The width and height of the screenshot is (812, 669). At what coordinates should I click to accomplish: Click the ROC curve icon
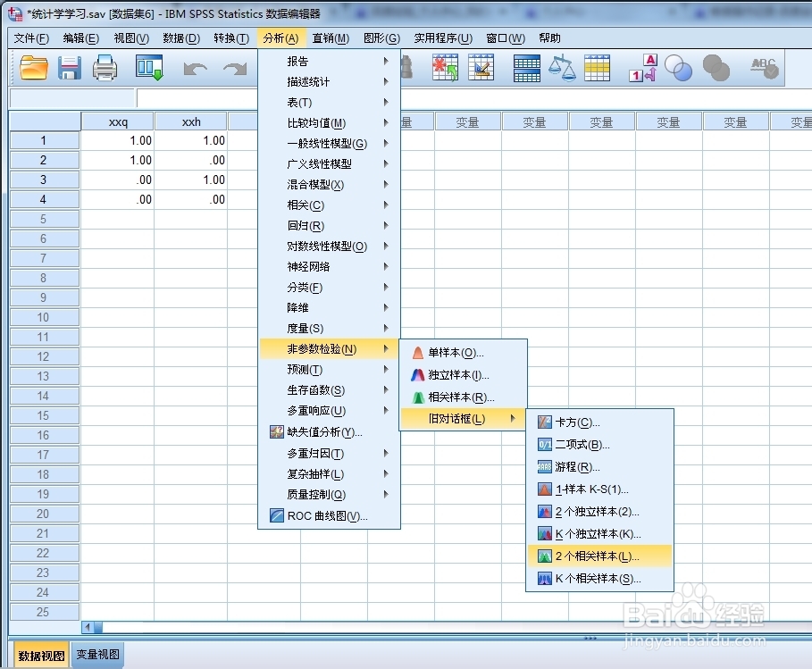pos(277,515)
